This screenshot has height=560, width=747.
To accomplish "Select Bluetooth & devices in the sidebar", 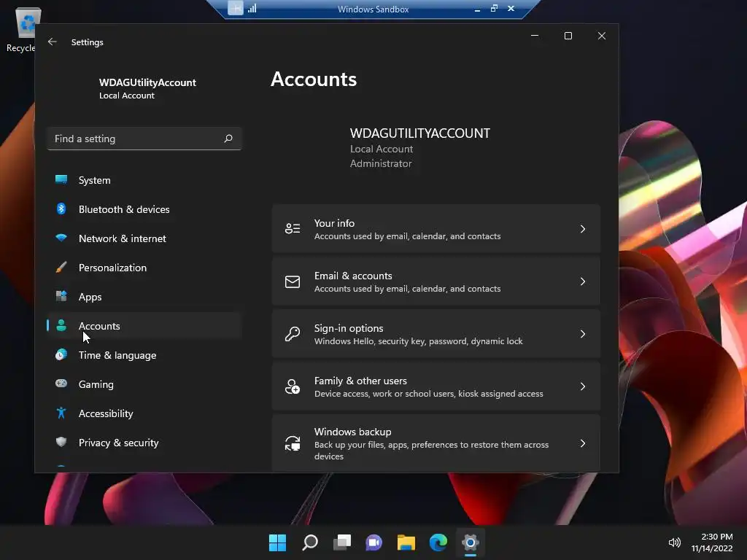I will [144, 209].
